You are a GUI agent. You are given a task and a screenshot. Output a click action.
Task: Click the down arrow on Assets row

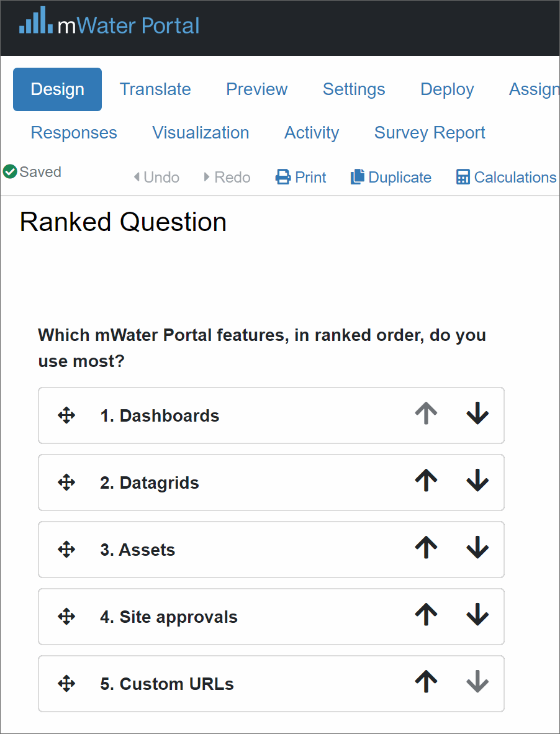coord(477,548)
